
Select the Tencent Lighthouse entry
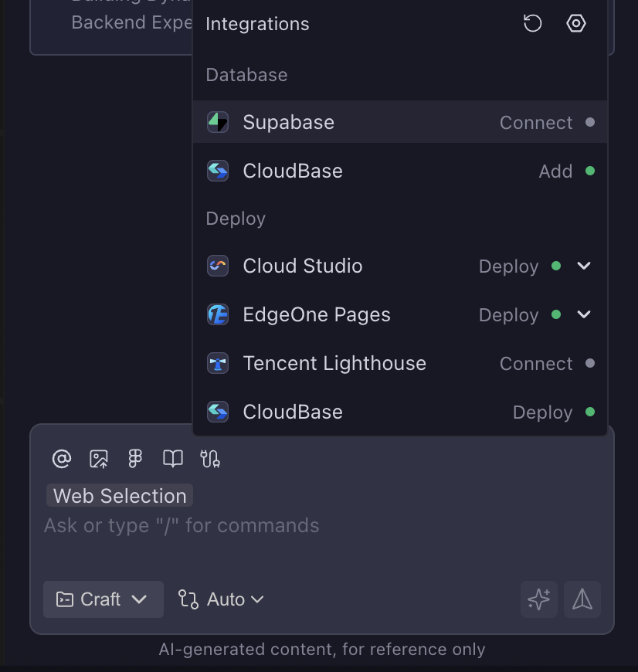334,363
